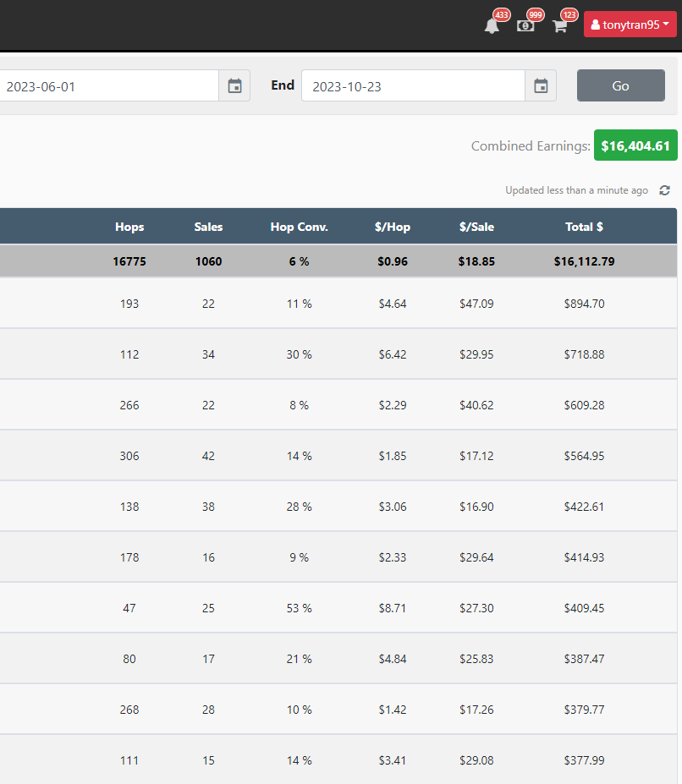Click the Go button
Screen dimensions: 682x784
(621, 85)
